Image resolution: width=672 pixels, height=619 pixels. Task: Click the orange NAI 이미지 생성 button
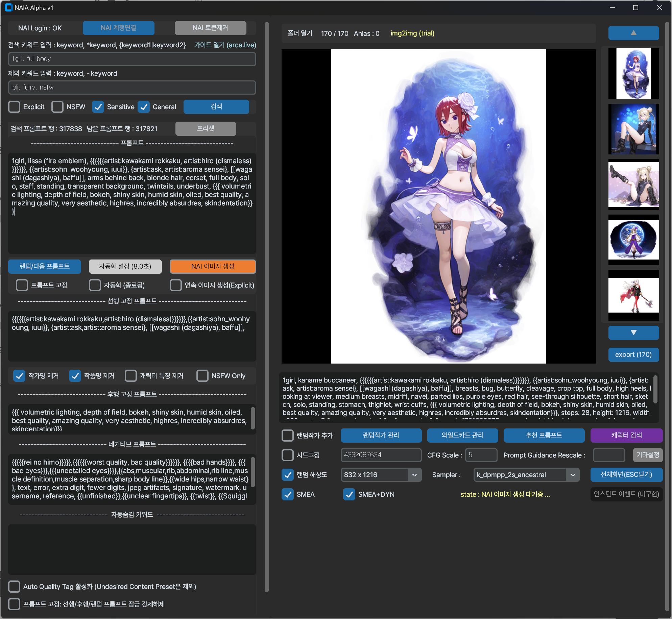[213, 266]
